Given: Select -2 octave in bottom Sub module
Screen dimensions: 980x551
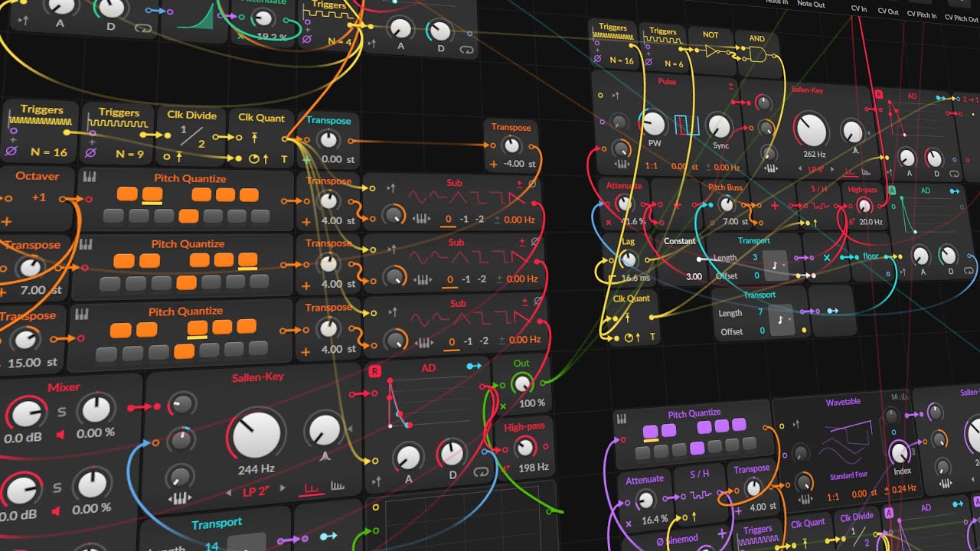Looking at the screenshot, I should click(x=482, y=341).
